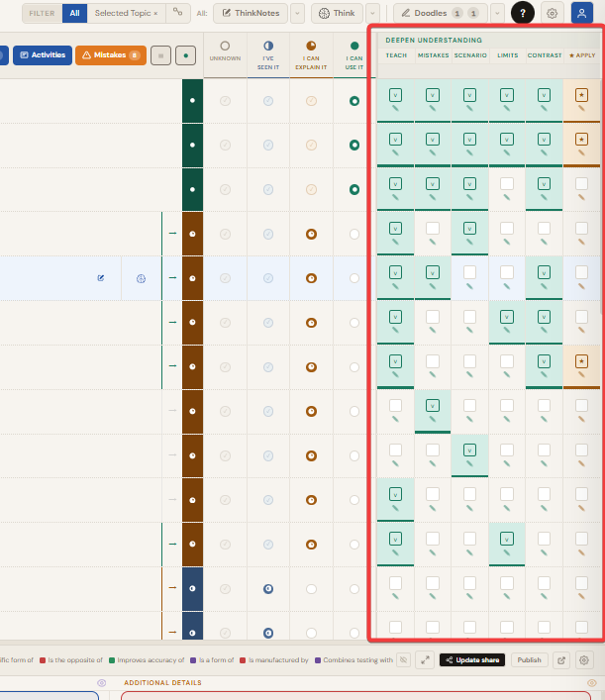
Task: Open settings gear in top toolbar
Action: 553,13
